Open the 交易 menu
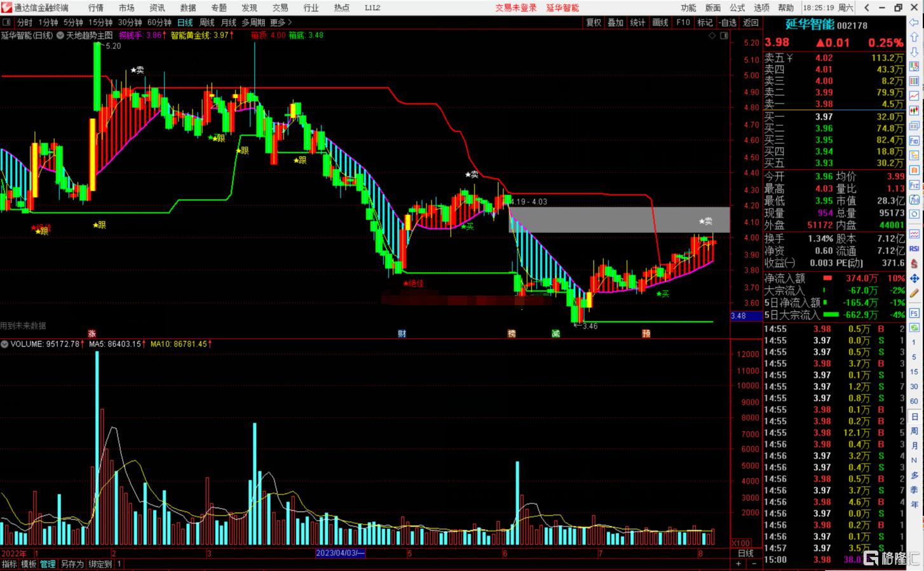 point(280,8)
